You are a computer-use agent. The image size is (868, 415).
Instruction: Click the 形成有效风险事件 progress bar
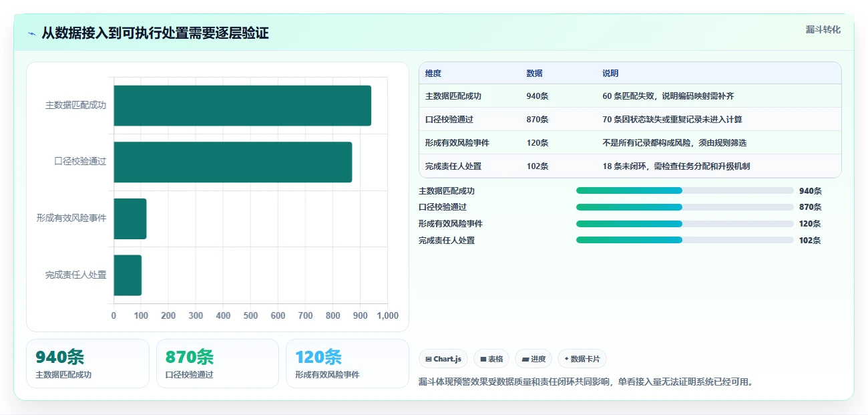[x=685, y=223]
